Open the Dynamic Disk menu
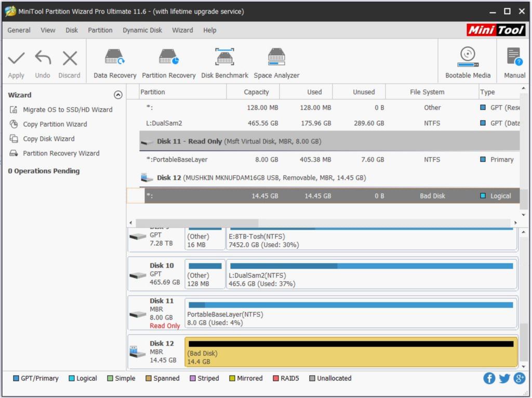The width and height of the screenshot is (532, 398). click(142, 30)
